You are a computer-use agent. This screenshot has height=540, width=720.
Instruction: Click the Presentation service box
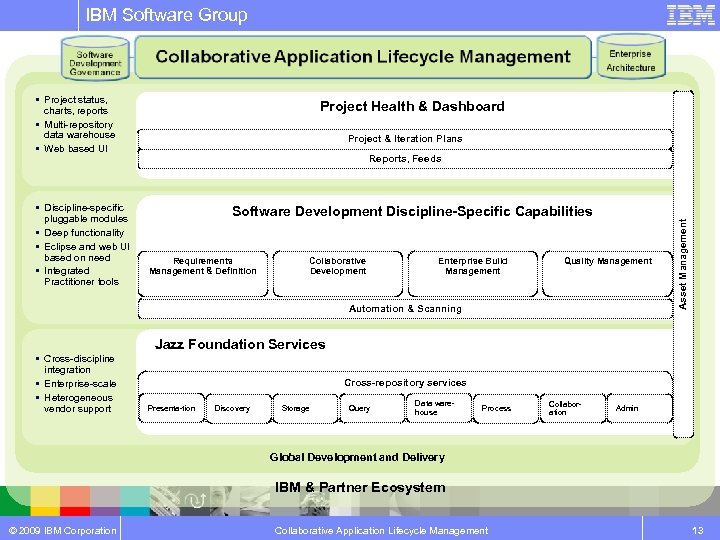pyautogui.click(x=171, y=408)
